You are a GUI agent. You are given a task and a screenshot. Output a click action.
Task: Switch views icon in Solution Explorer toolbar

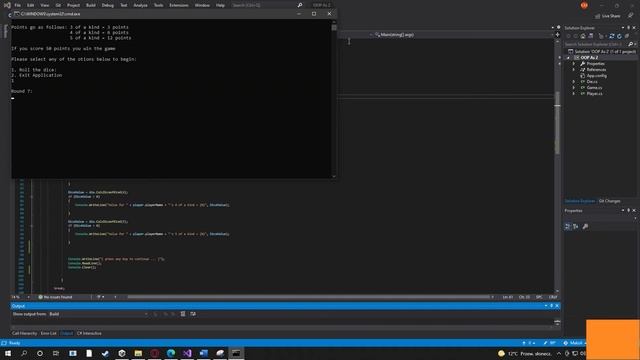(x=591, y=36)
